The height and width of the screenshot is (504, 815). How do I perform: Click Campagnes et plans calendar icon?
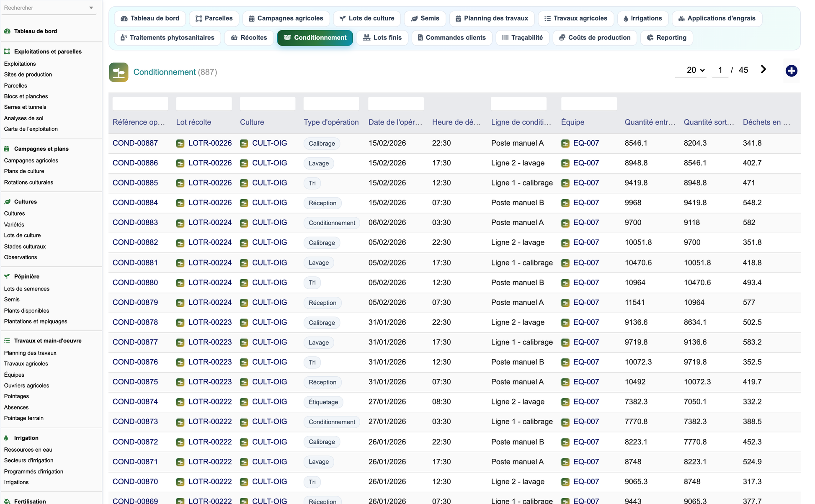tap(7, 149)
